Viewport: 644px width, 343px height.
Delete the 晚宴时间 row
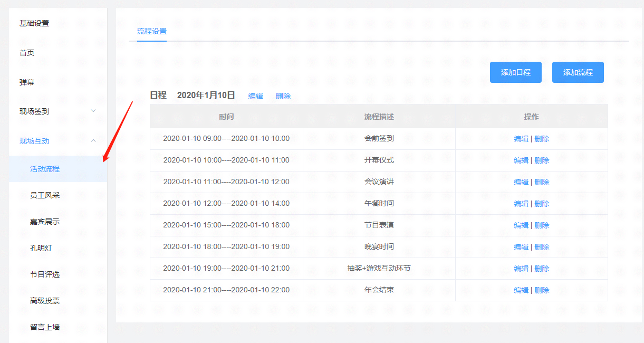[542, 247]
